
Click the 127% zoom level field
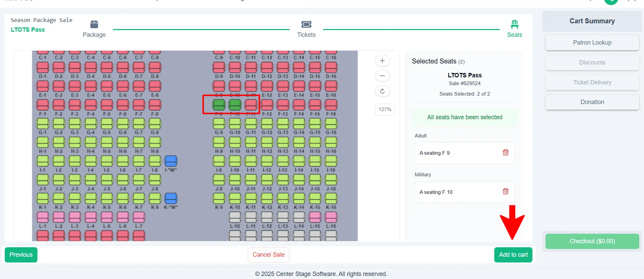[x=385, y=109]
